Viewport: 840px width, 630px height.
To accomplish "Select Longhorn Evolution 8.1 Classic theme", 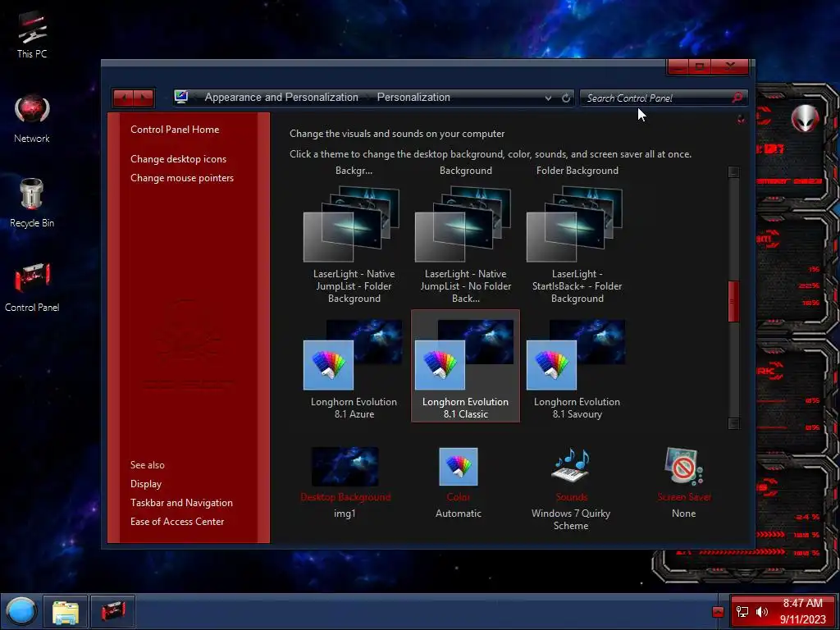I will click(x=466, y=367).
